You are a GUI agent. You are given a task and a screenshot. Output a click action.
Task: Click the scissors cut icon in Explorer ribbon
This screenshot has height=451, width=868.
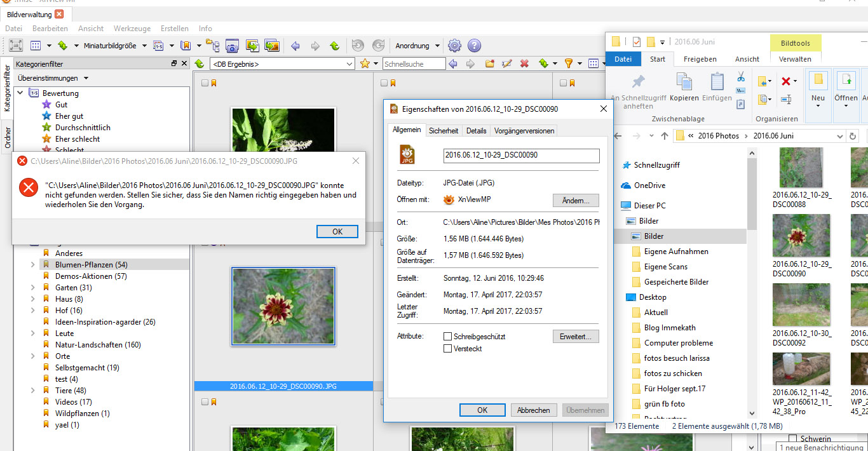click(x=740, y=77)
